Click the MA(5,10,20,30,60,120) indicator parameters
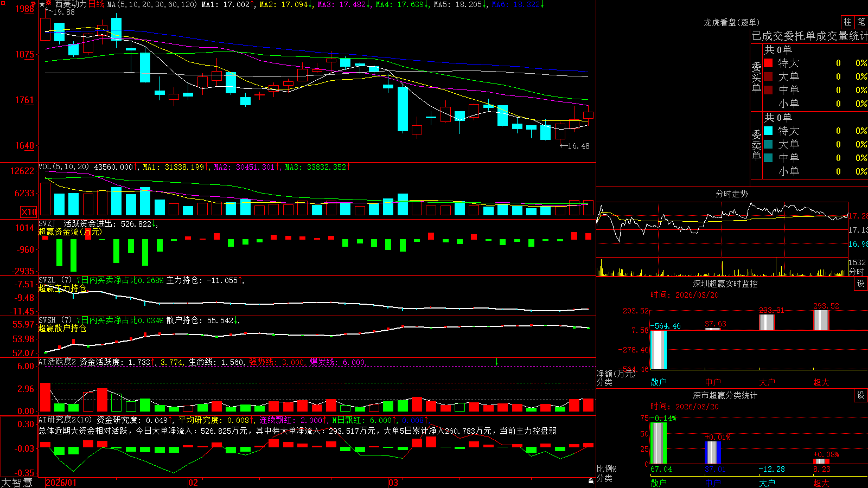Viewport: 868px width, 488px height. pyautogui.click(x=152, y=4)
